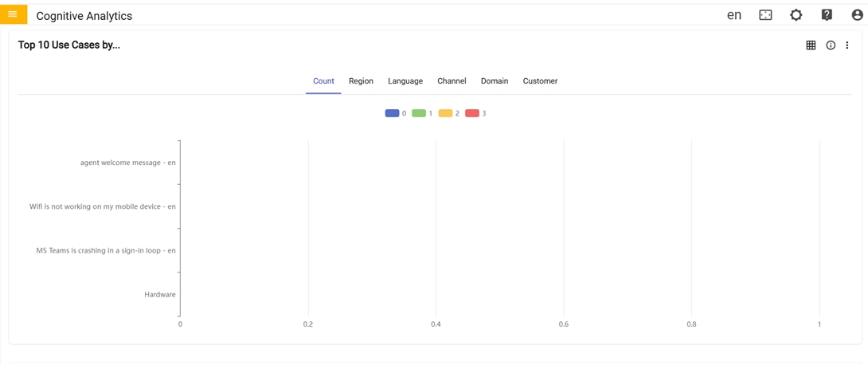This screenshot has height=365, width=868.
Task: View the Domain tab
Action: (495, 81)
